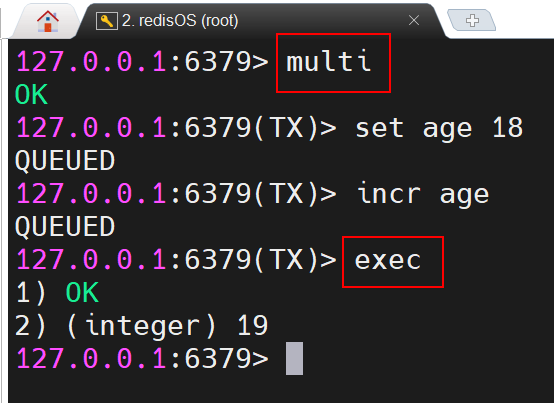The width and height of the screenshot is (554, 403).
Task: Click the terminal cursor at last prompt
Action: click(x=294, y=358)
